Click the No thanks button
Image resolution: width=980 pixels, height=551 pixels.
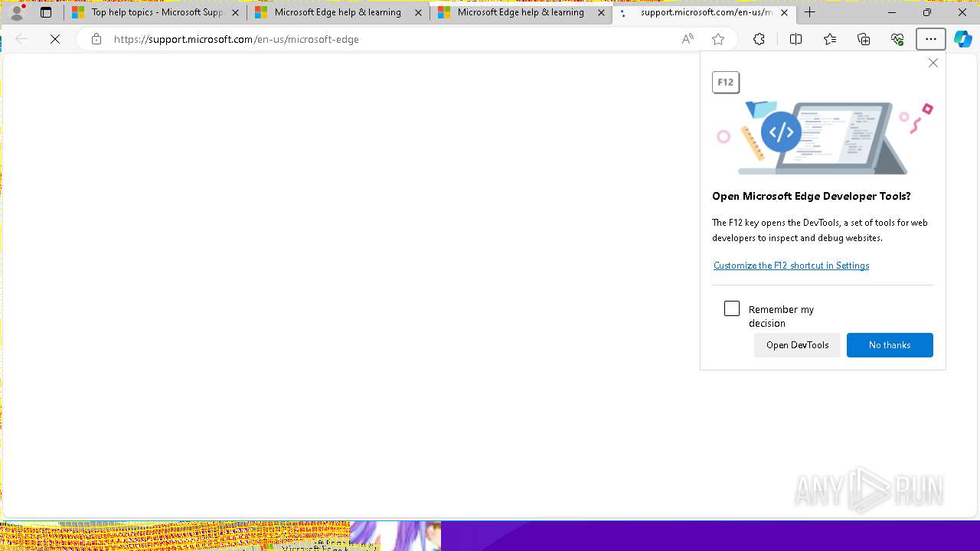[890, 345]
